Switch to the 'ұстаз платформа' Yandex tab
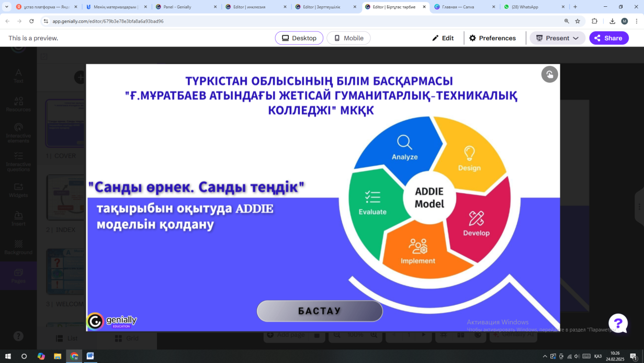Image resolution: width=644 pixels, height=363 pixels. (47, 7)
